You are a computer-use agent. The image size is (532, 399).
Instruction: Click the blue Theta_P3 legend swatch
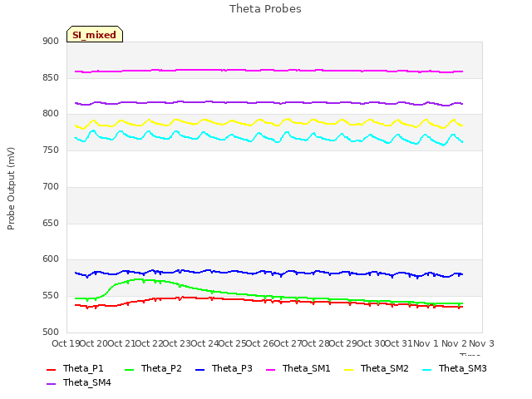[x=200, y=369]
